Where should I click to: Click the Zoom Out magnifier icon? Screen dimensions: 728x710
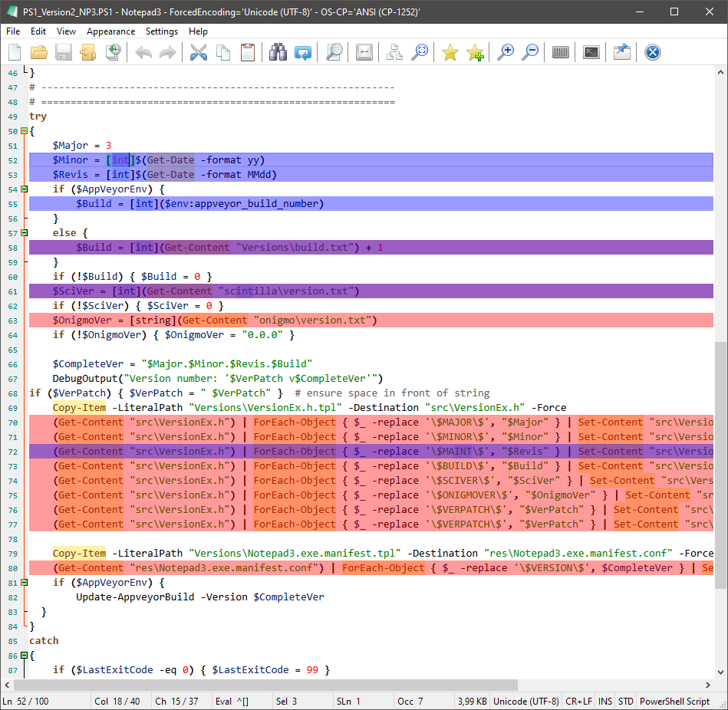point(530,52)
